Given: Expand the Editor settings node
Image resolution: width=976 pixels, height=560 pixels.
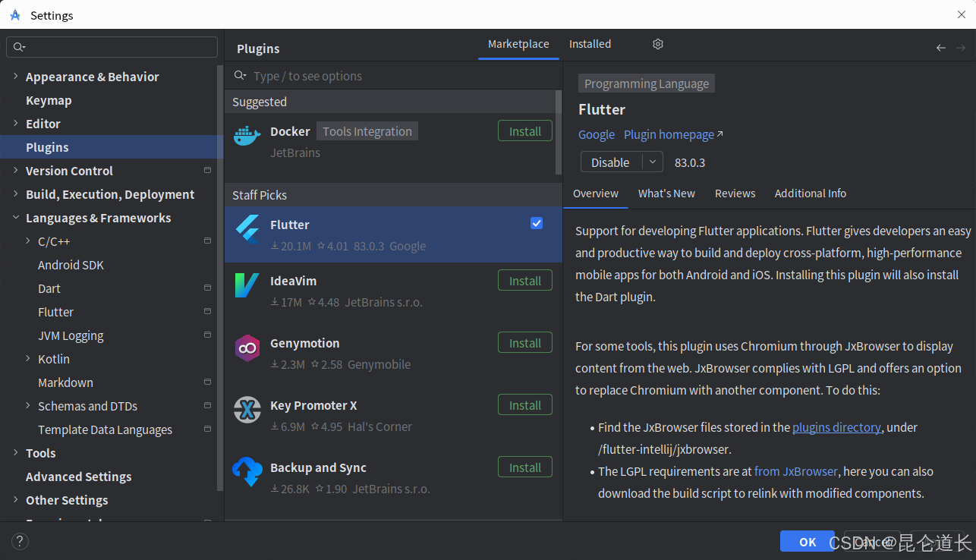Looking at the screenshot, I should tap(15, 124).
